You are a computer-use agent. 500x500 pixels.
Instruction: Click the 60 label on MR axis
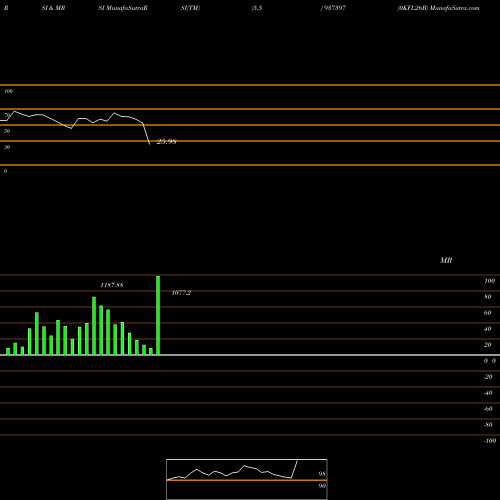pos(488,313)
